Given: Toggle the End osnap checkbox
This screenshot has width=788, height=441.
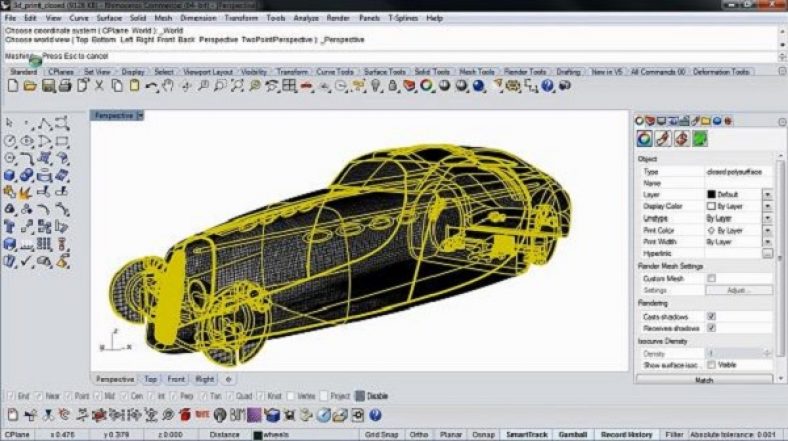Looking at the screenshot, I should [10, 396].
